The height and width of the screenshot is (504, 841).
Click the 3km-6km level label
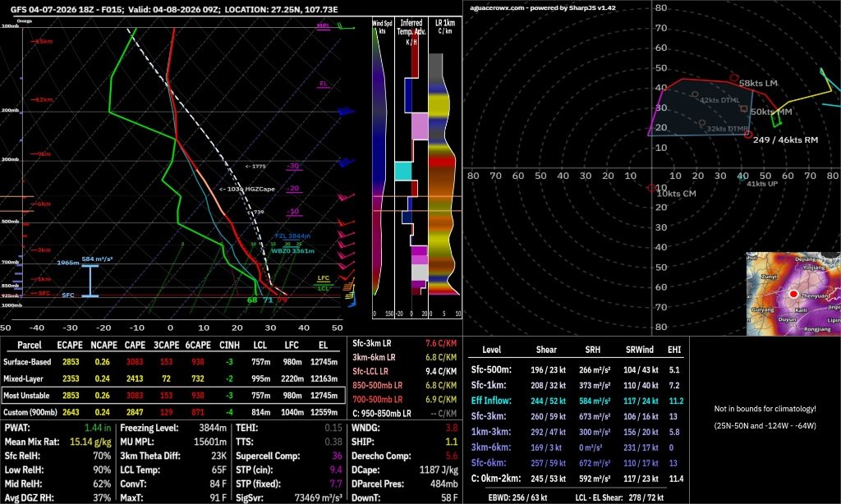click(x=490, y=447)
